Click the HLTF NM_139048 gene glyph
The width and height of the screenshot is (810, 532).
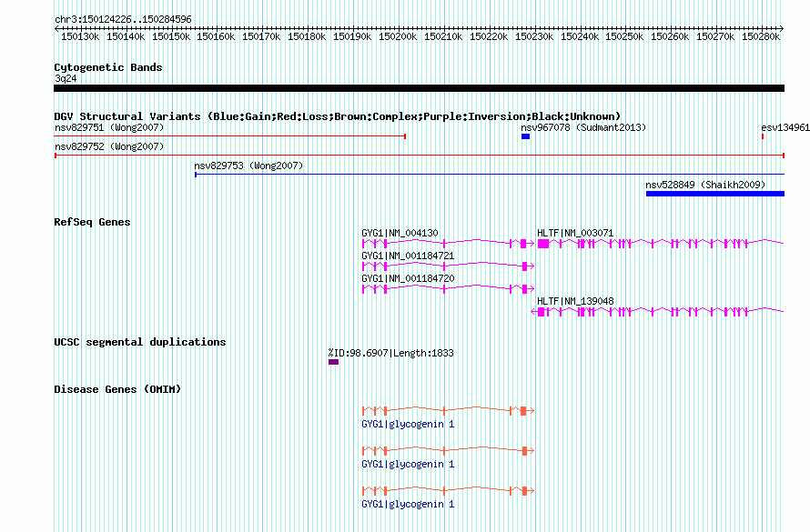tap(658, 312)
